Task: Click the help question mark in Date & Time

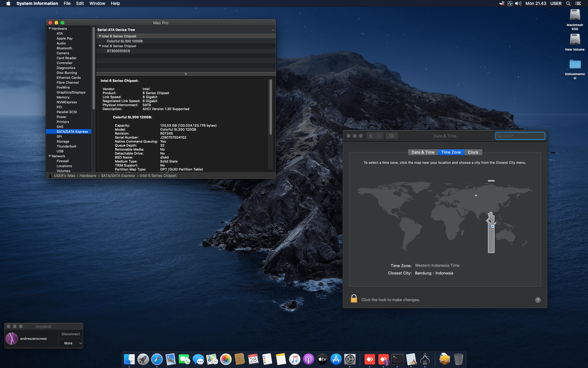Action: [538, 300]
